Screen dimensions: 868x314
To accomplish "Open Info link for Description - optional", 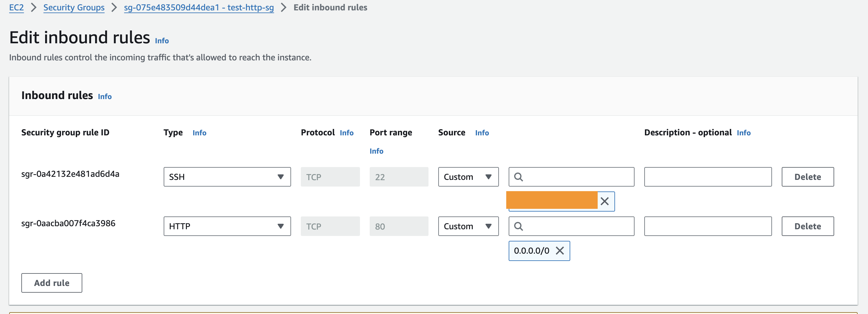I will [744, 133].
